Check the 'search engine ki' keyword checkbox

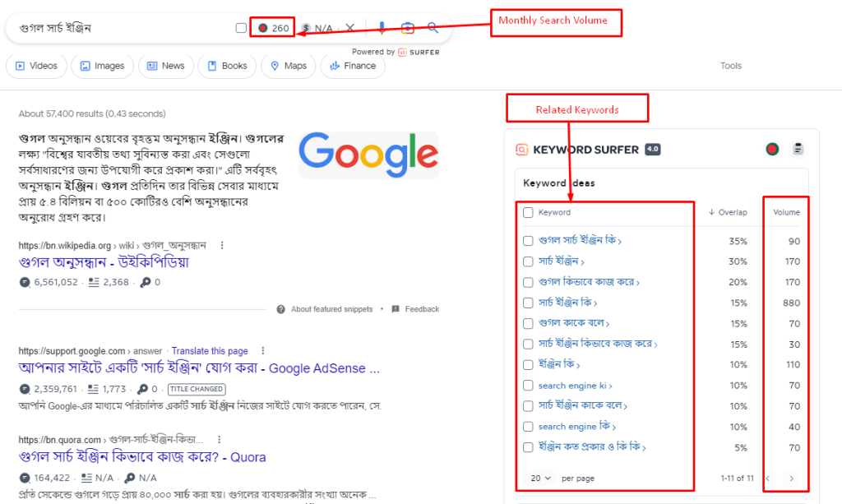point(528,386)
